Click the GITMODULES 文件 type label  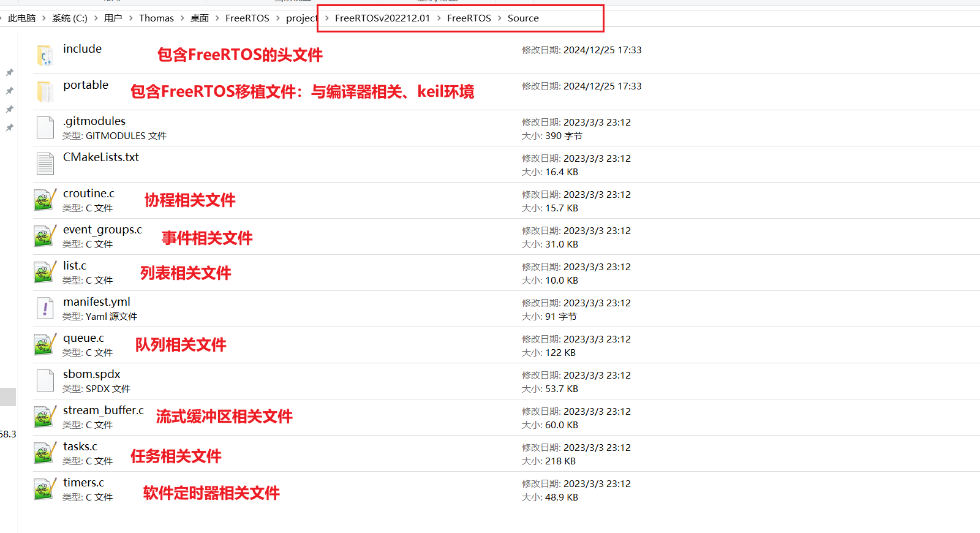(126, 136)
